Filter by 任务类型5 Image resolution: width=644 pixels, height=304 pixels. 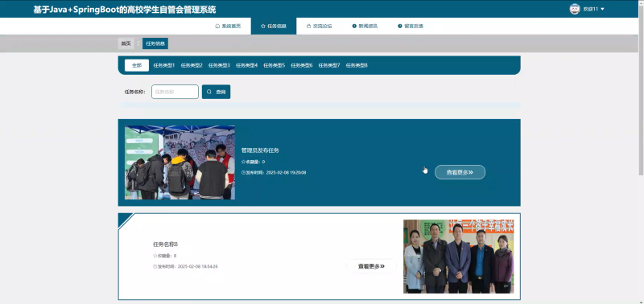274,65
